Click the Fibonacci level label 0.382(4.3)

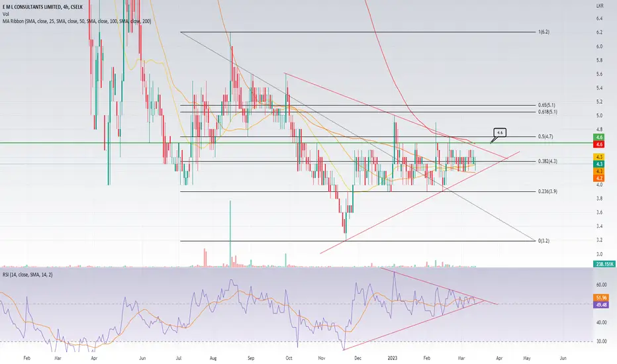pos(547,161)
